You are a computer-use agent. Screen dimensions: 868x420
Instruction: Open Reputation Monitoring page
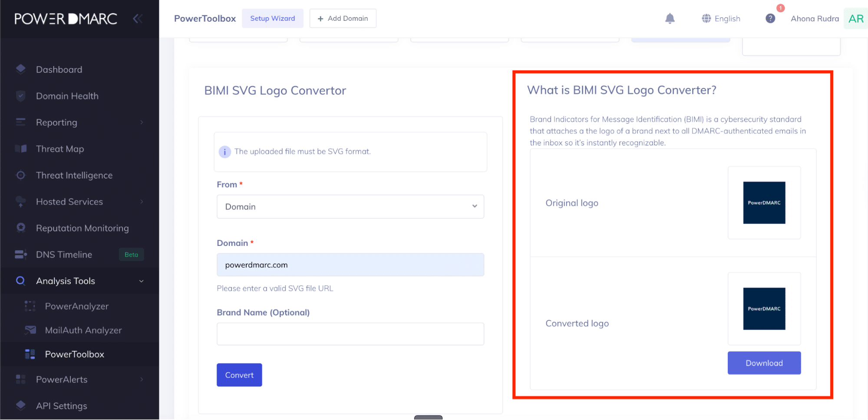click(x=83, y=228)
